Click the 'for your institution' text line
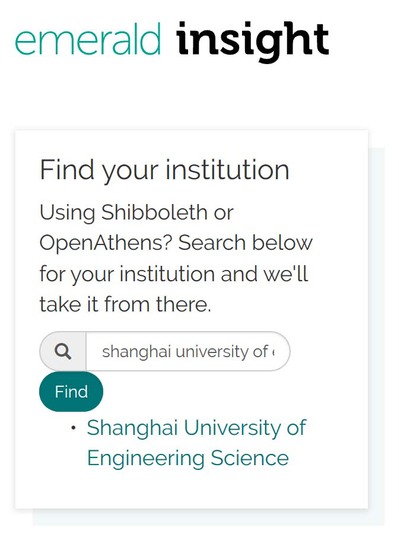Image resolution: width=399 pixels, height=534 pixels. tap(127, 274)
